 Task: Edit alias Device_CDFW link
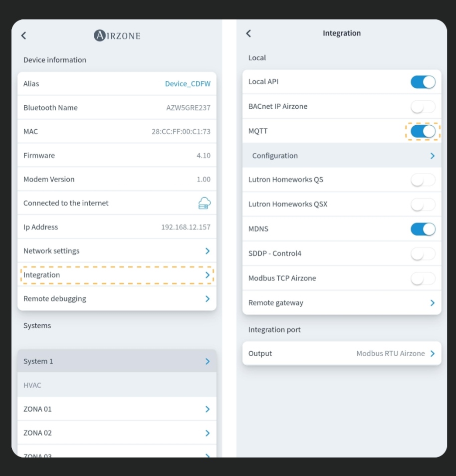click(x=188, y=84)
